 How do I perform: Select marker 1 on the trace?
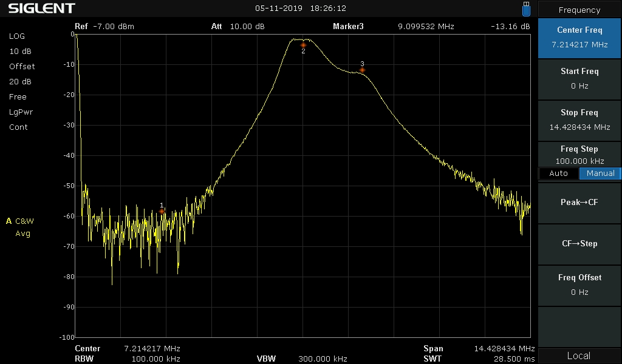pyautogui.click(x=162, y=212)
